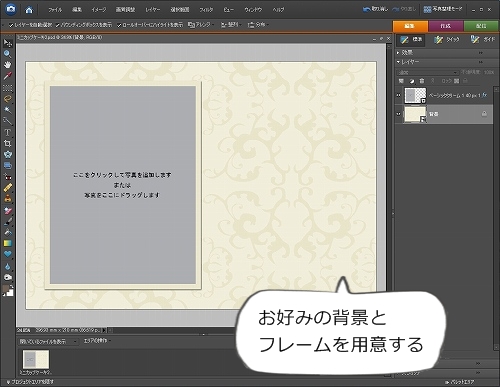Open the 画質調整 Enhance menu
Image resolution: width=500 pixels, height=387 pixels.
[125, 10]
